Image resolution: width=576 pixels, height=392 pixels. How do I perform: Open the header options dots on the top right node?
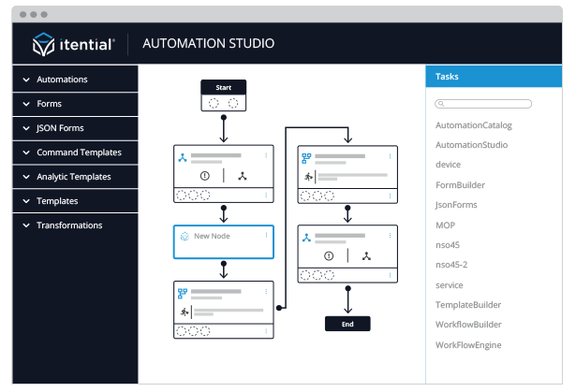coord(390,156)
